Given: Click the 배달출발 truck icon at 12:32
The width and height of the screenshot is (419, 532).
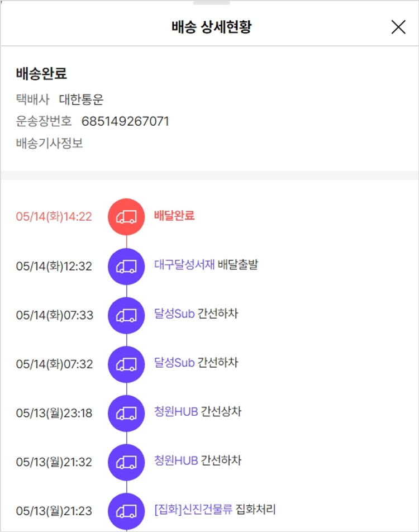Looking at the screenshot, I should 126,267.
